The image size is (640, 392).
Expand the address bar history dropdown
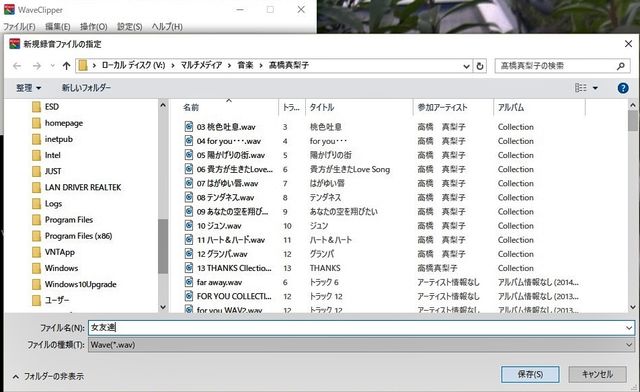click(467, 66)
